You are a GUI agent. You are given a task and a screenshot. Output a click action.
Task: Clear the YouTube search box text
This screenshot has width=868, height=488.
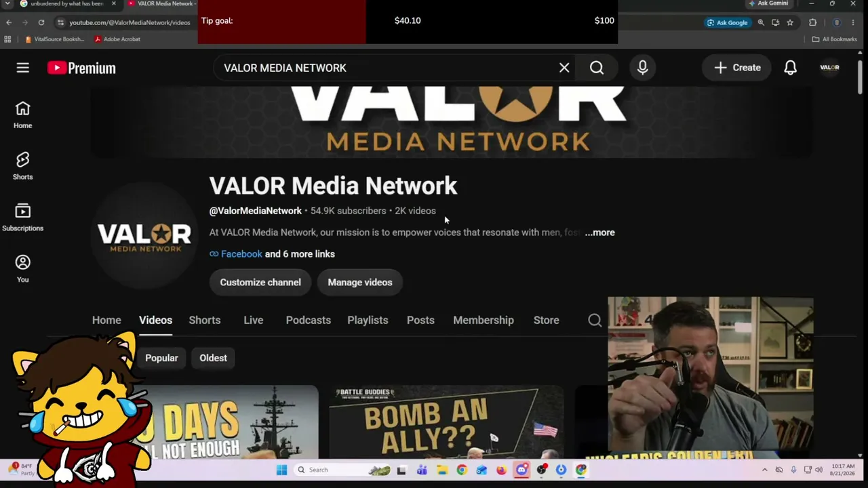point(564,68)
